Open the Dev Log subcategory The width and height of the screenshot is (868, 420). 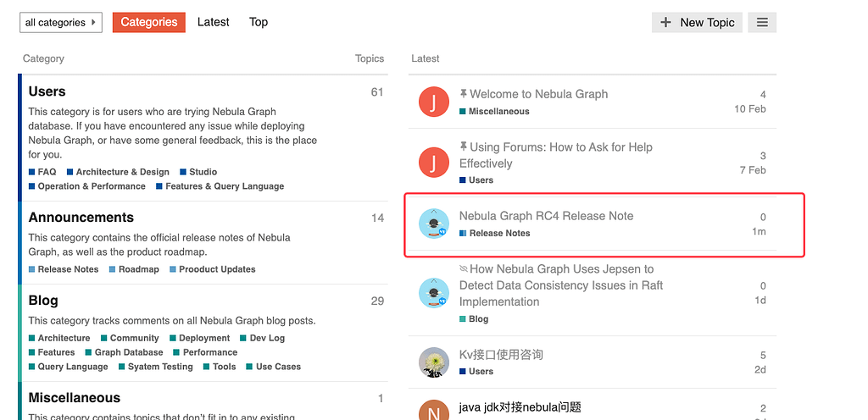pos(263,338)
